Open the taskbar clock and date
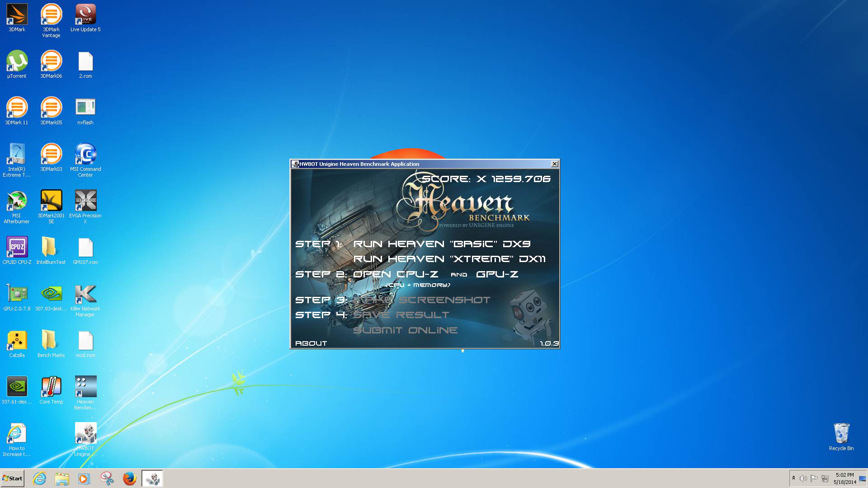Viewport: 868px width, 488px height. [844, 479]
